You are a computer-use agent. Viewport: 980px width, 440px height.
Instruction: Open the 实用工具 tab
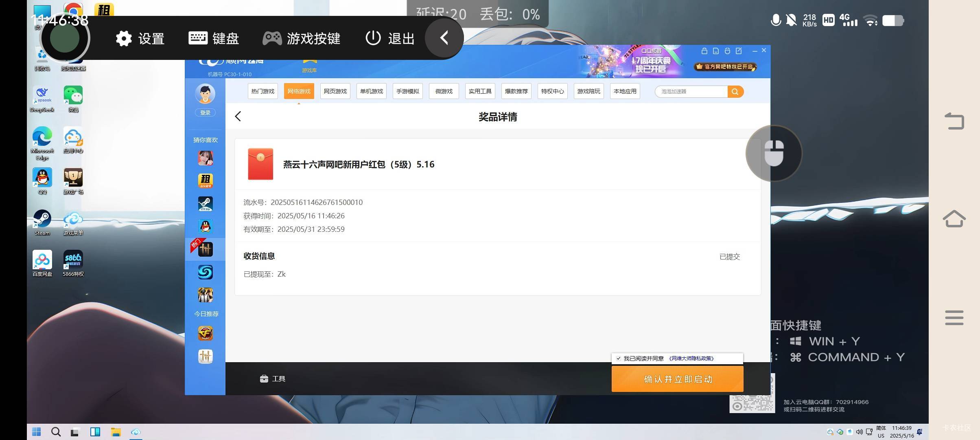pos(480,91)
